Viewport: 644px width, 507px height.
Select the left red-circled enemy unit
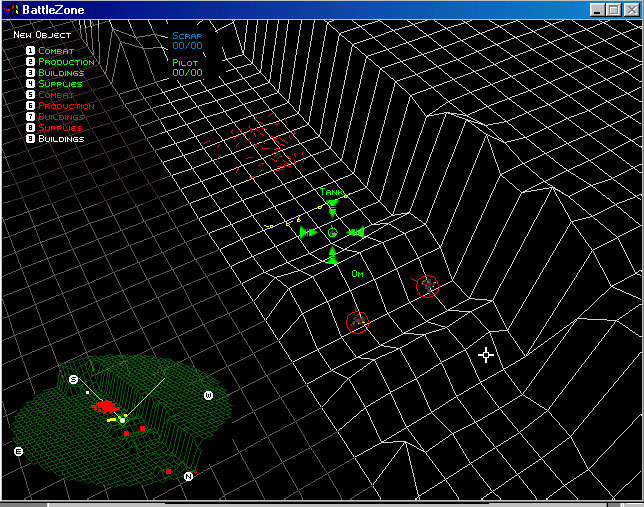(x=357, y=322)
